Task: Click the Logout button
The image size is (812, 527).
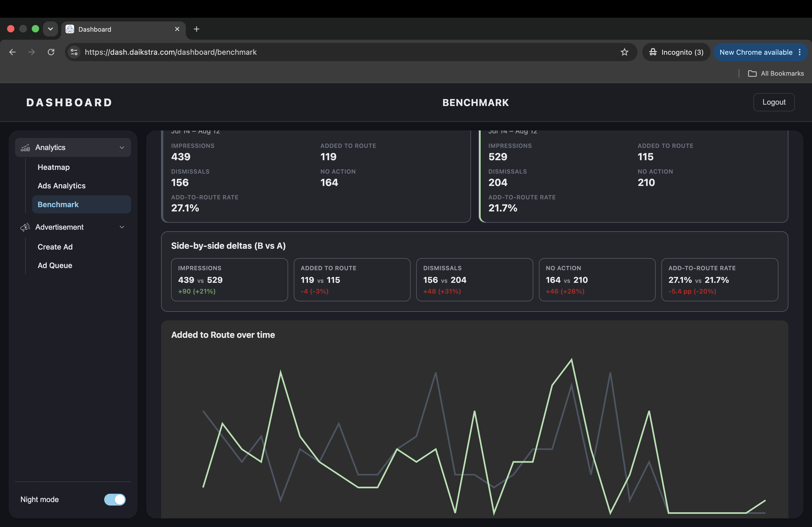Action: click(x=774, y=102)
